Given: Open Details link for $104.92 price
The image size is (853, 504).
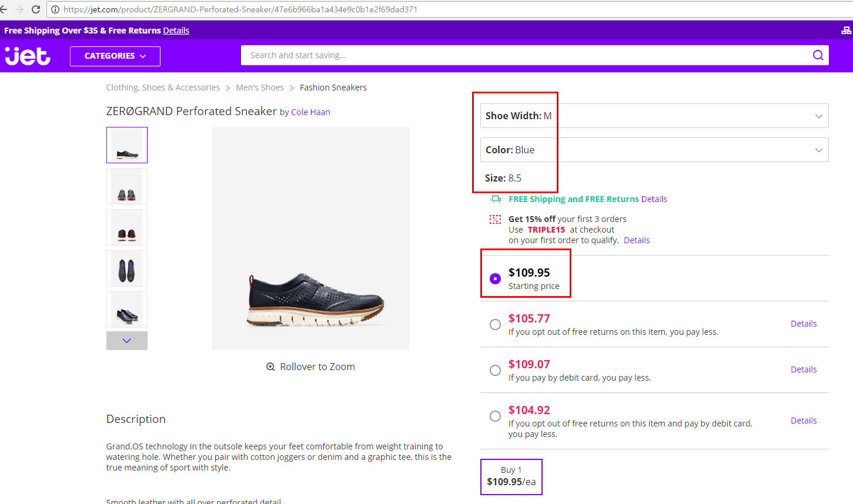Looking at the screenshot, I should [x=804, y=421].
